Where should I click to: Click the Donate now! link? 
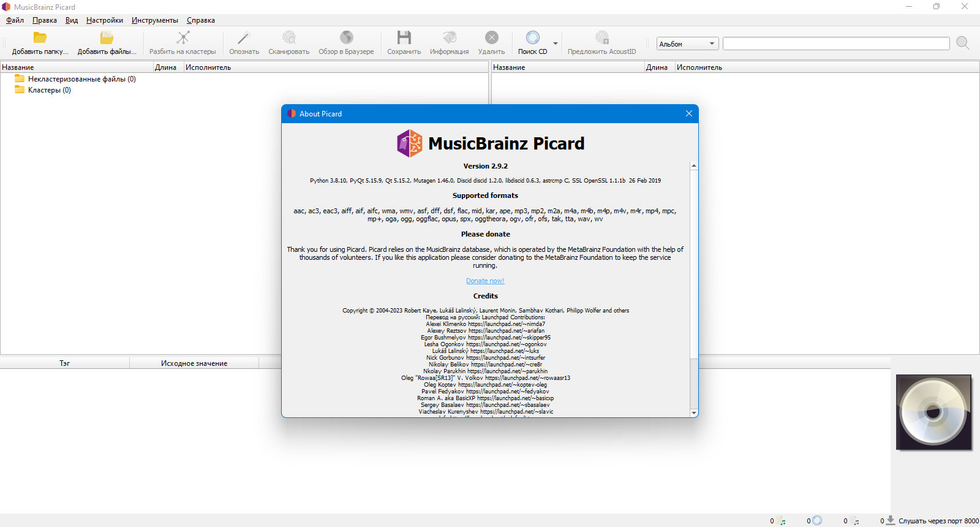[x=485, y=281]
